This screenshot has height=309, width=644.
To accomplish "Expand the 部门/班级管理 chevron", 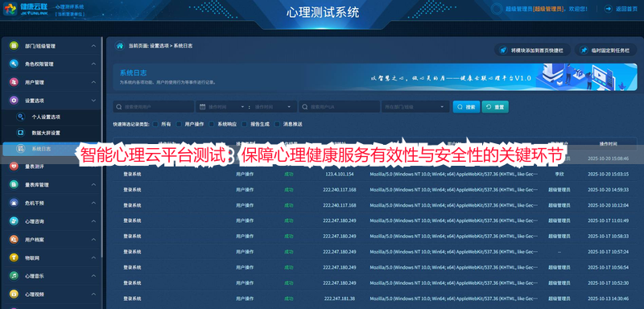I will 93,46.
